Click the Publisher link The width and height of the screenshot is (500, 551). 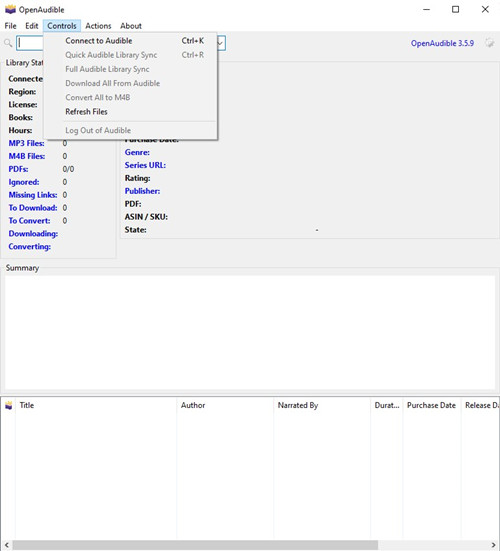point(142,191)
